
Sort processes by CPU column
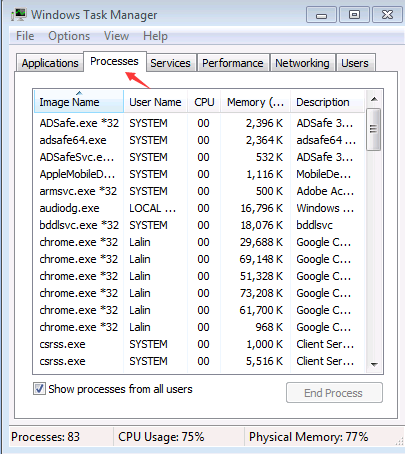tap(204, 102)
